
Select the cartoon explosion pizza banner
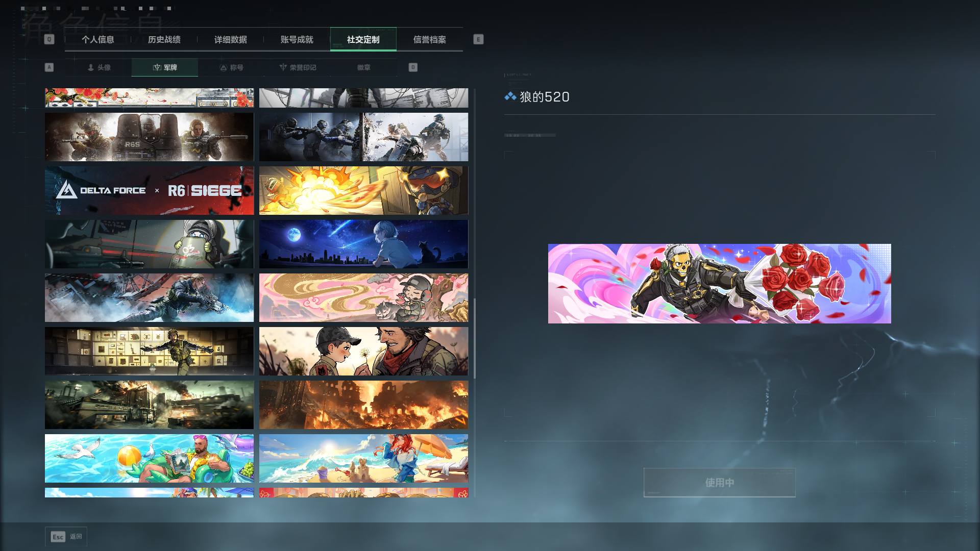click(x=363, y=190)
